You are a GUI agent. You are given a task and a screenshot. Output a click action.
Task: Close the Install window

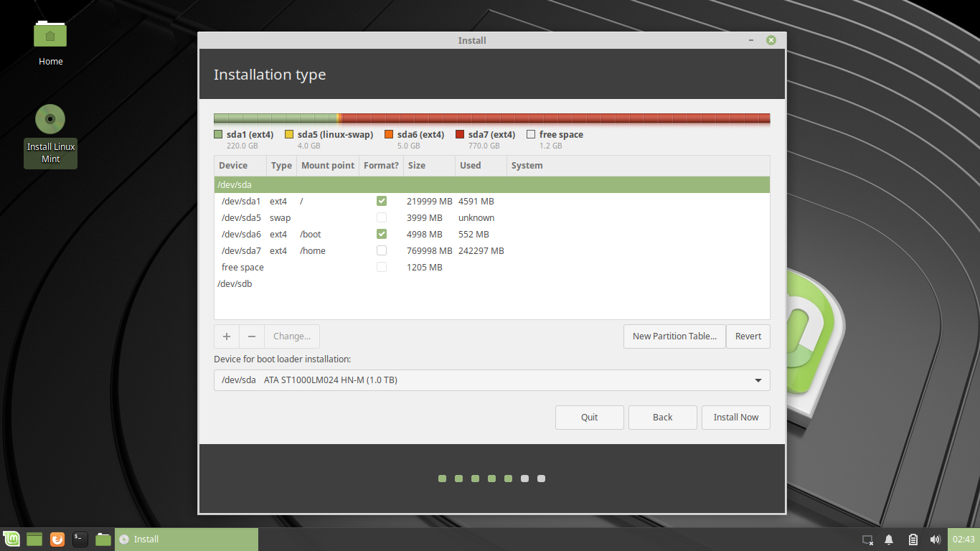771,40
